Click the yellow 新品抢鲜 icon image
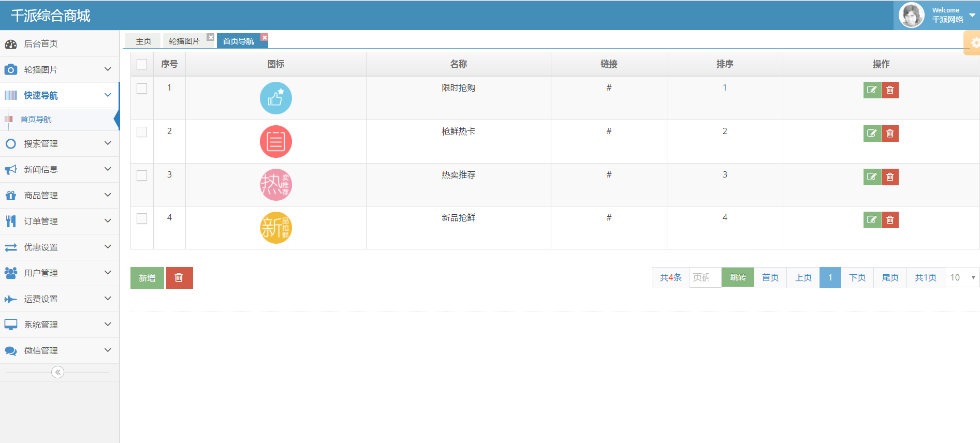980x443 pixels. [276, 228]
